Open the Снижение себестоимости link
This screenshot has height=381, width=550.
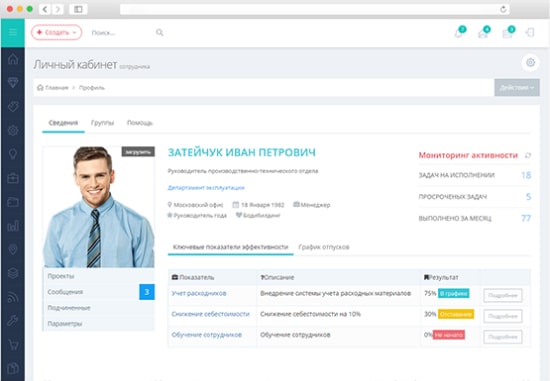point(210,314)
